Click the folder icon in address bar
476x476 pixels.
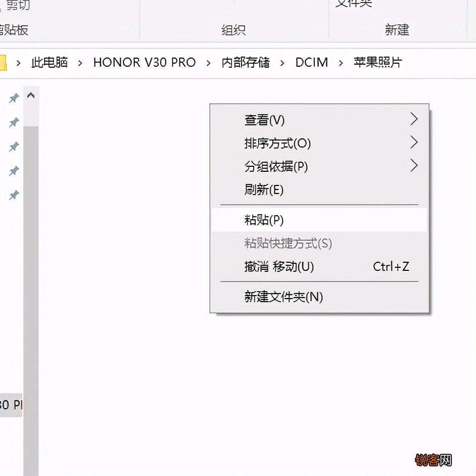(x=4, y=63)
